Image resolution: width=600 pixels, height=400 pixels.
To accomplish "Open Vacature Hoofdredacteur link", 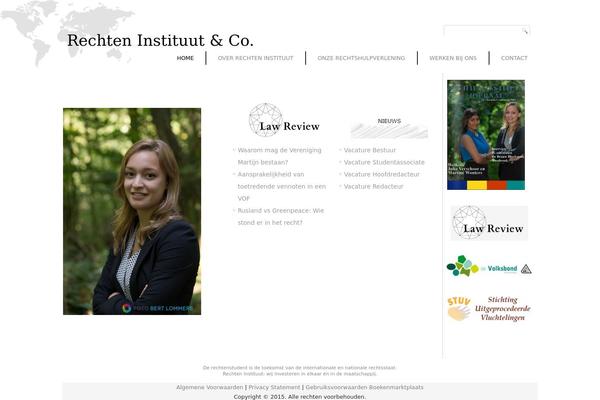I will (x=382, y=174).
